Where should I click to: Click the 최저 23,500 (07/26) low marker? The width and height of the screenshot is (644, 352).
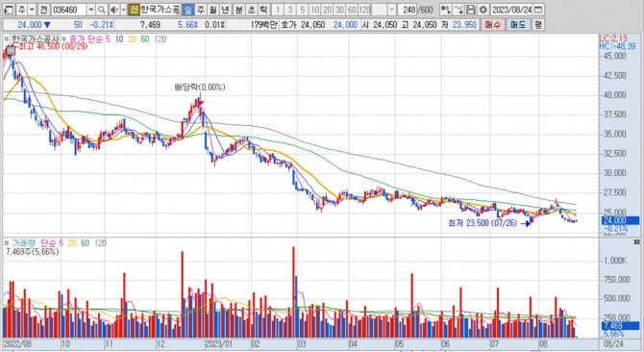point(483,223)
